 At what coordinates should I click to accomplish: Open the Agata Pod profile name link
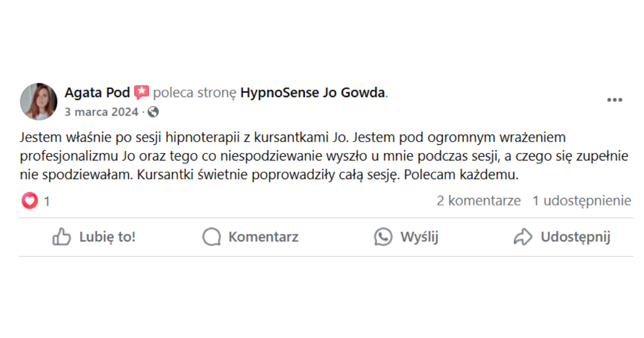[97, 93]
